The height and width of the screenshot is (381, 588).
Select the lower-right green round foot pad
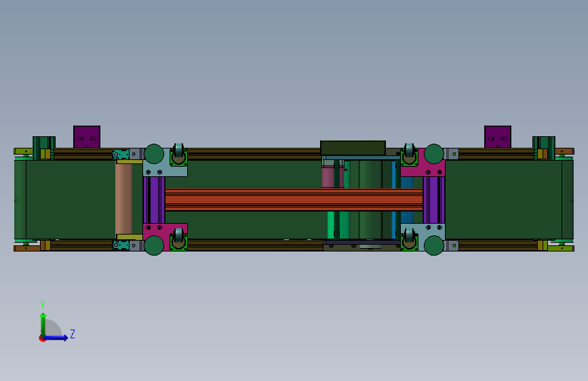pyautogui.click(x=434, y=245)
